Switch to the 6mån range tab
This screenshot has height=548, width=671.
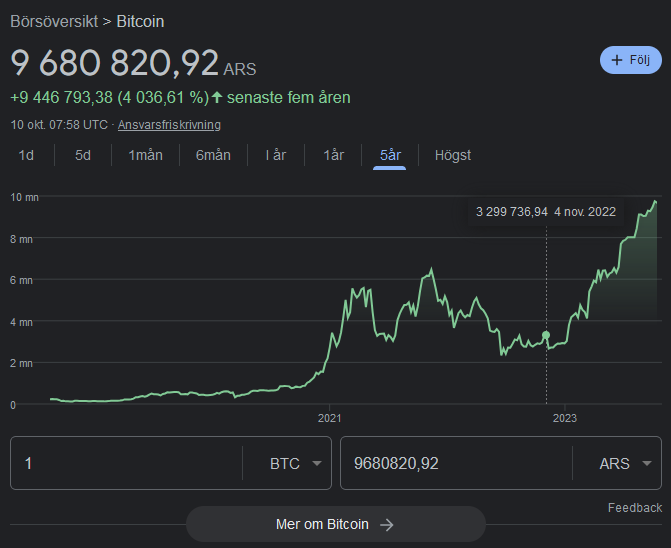click(x=213, y=155)
